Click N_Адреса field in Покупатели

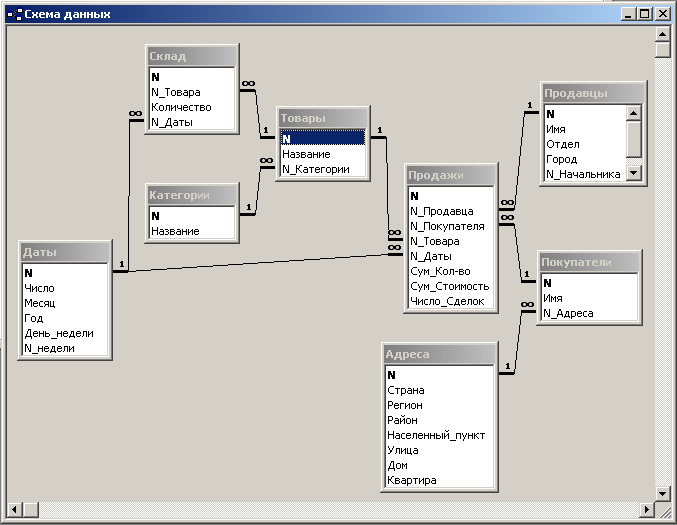pyautogui.click(x=589, y=313)
